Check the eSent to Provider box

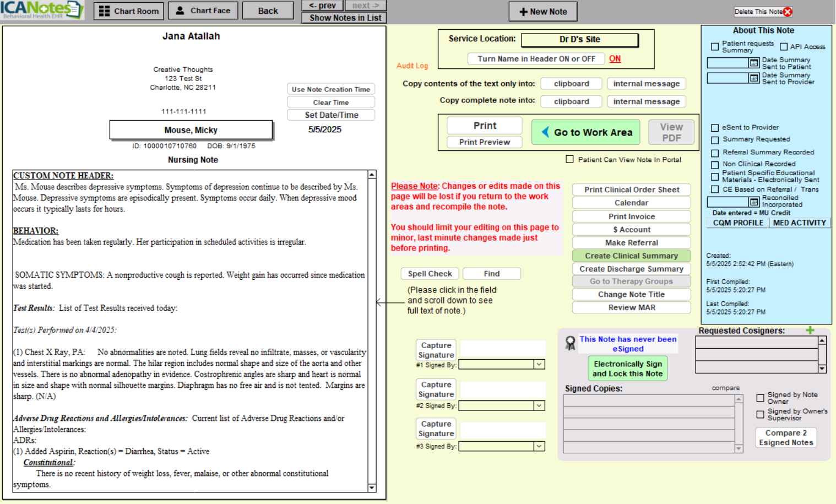coord(715,128)
